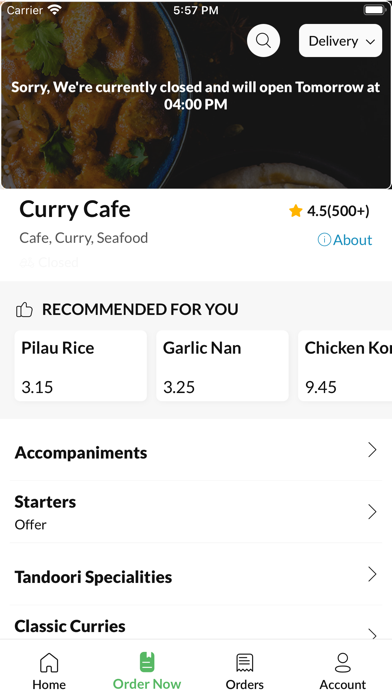Go to the Home tab icon
This screenshot has height=696, width=392.
point(49,663)
